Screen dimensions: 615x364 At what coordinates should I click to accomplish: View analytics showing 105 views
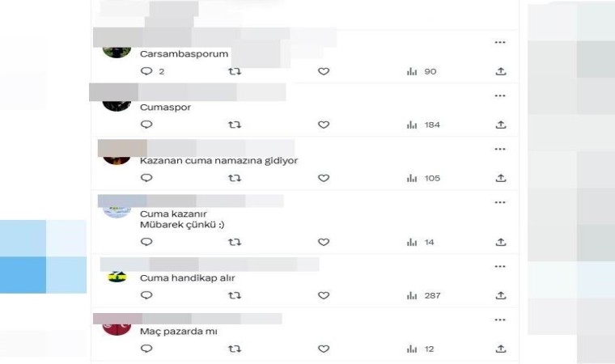(424, 178)
